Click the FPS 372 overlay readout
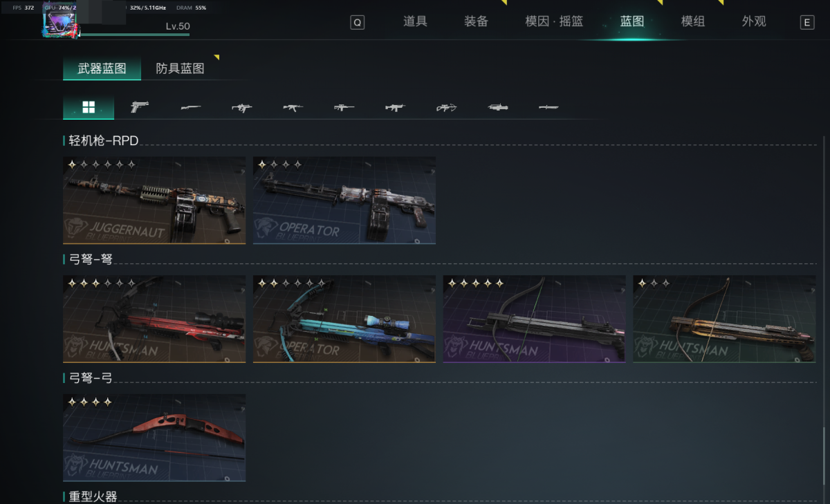 click(24, 8)
